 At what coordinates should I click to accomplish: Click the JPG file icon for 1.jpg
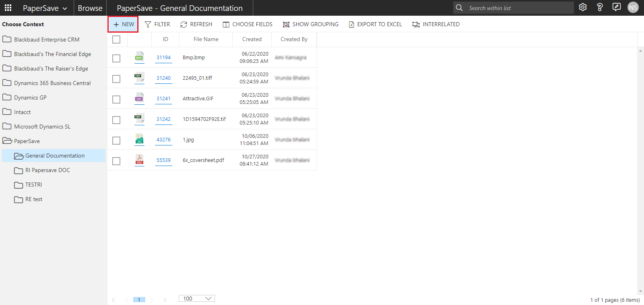139,139
